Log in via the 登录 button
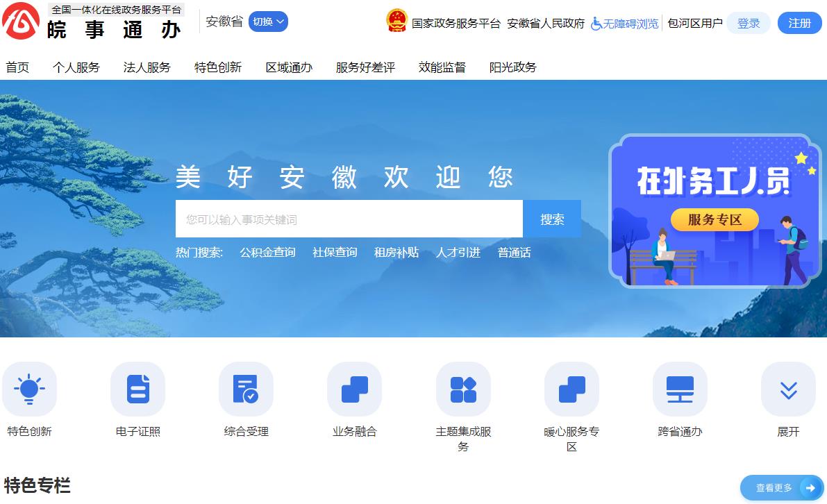827x504 pixels. (x=749, y=23)
